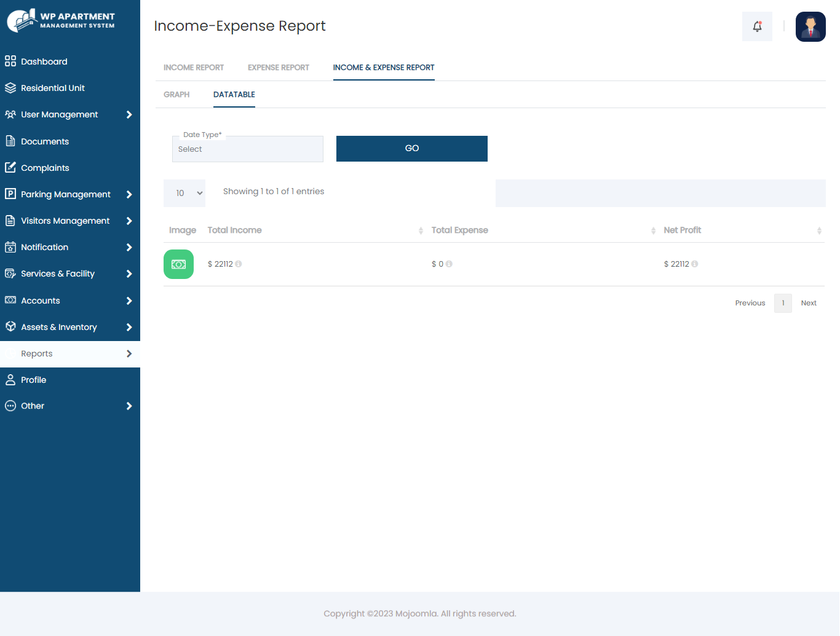Click the WP Apartment logo

(61, 20)
